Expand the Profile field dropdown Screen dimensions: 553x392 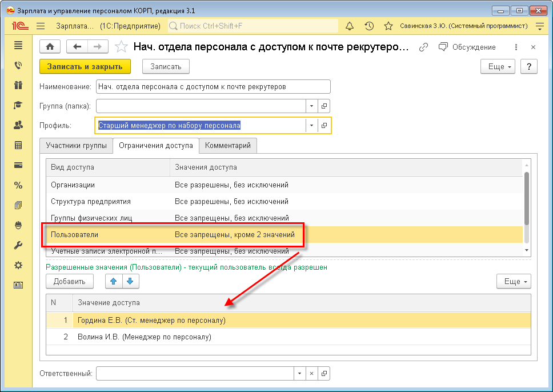coord(311,126)
